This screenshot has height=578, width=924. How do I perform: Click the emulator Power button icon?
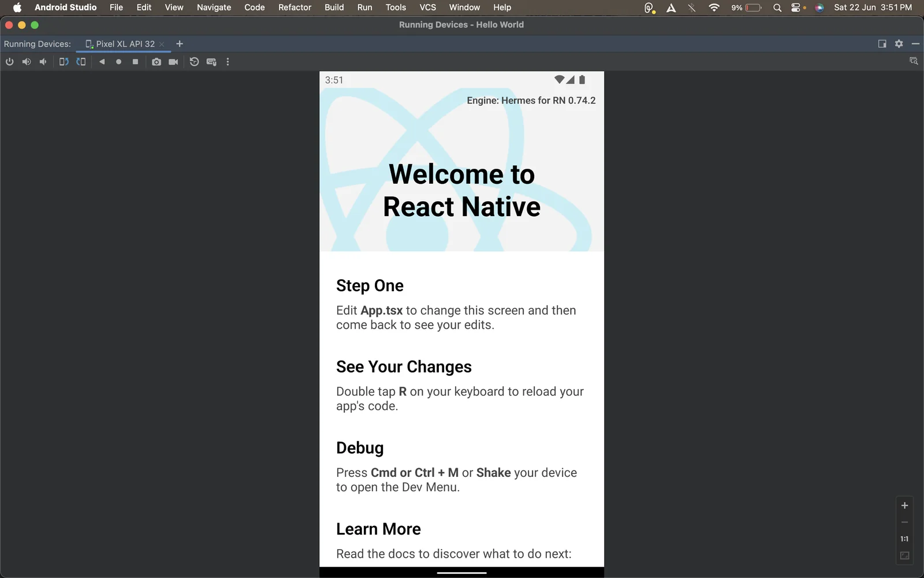(9, 62)
